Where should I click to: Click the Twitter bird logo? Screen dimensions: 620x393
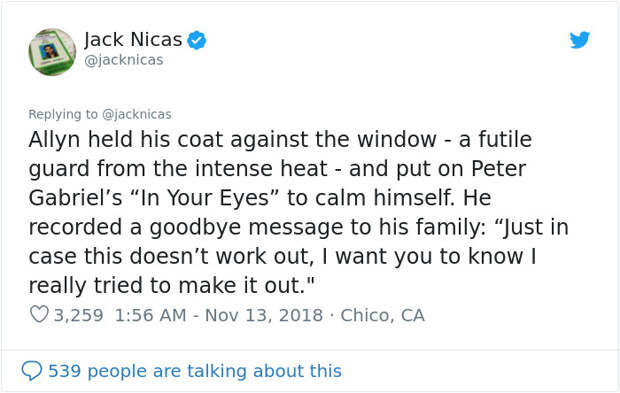pos(580,40)
